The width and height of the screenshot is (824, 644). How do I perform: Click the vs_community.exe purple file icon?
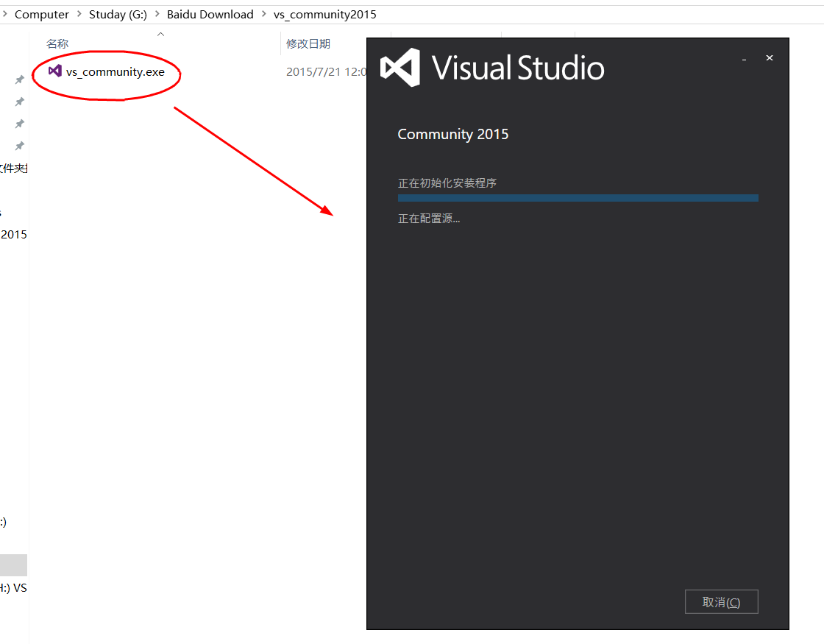(x=54, y=71)
